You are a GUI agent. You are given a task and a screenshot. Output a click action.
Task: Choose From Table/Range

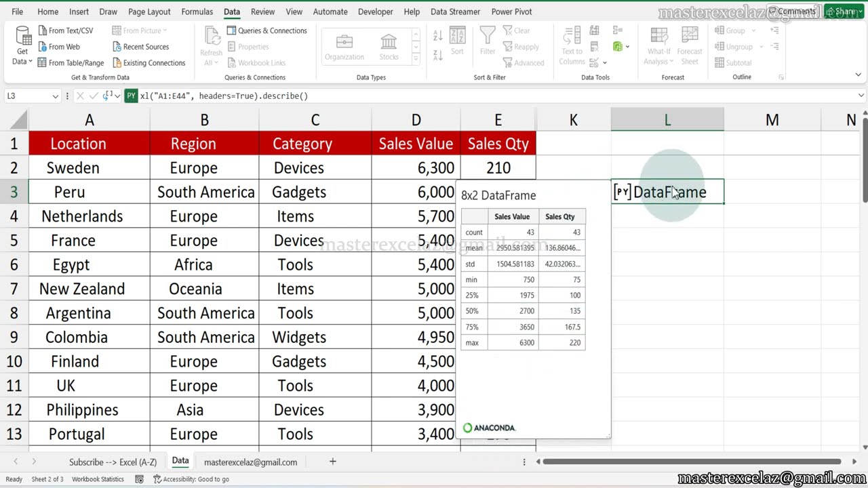[71, 63]
